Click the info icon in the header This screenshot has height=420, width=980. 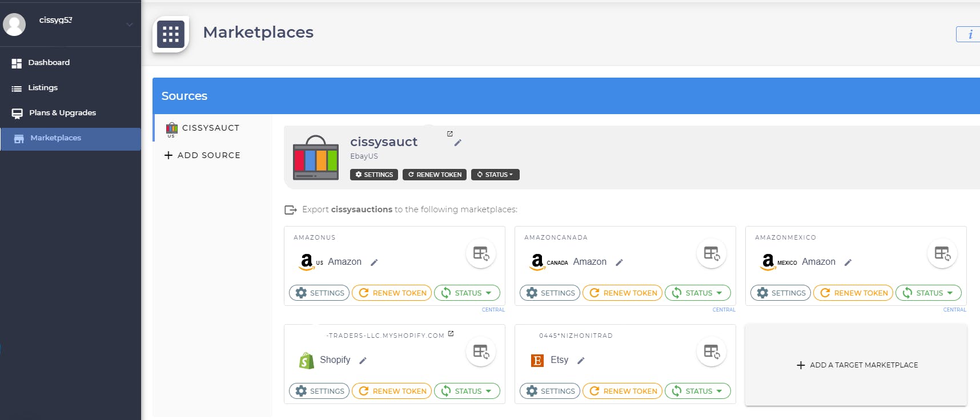970,34
